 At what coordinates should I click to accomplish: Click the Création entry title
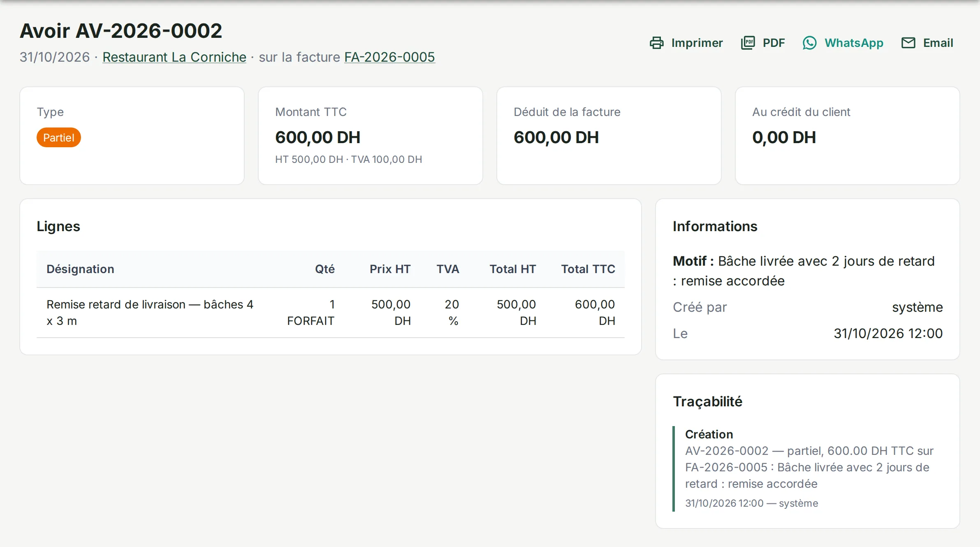709,434
